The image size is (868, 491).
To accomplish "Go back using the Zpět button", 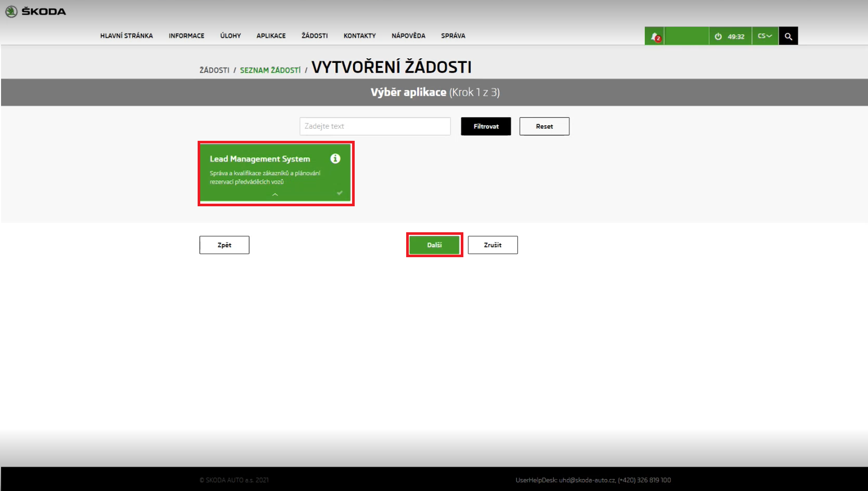I will click(x=224, y=245).
